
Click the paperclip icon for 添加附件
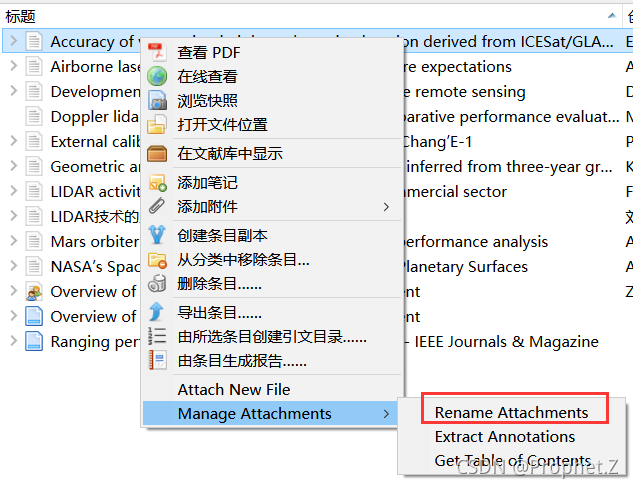(157, 206)
